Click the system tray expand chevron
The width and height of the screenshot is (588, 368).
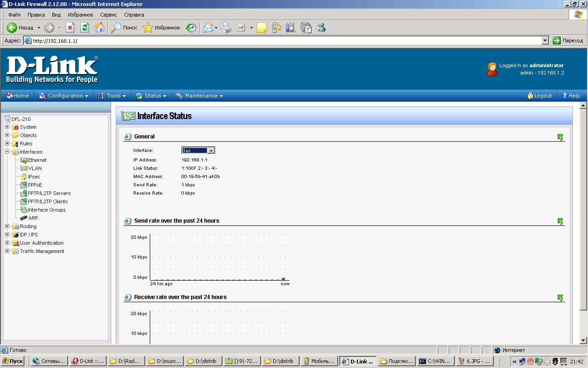pos(514,362)
